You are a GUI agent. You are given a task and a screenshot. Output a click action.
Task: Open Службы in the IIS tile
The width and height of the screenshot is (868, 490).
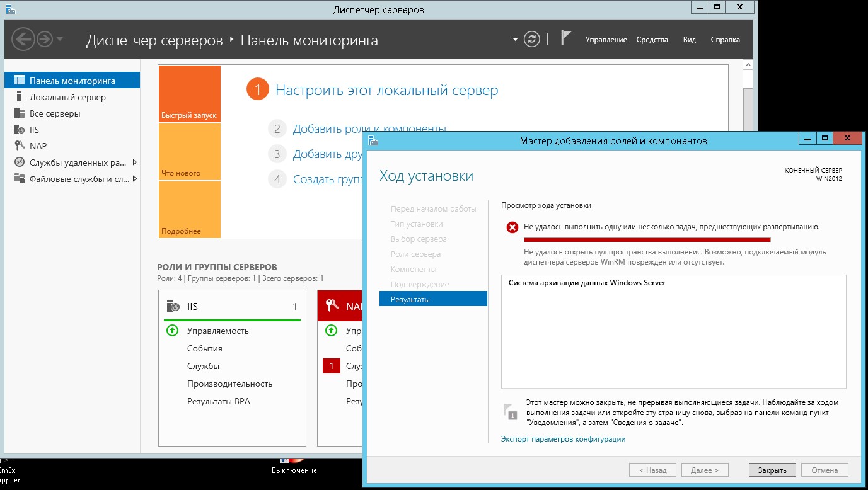point(203,366)
